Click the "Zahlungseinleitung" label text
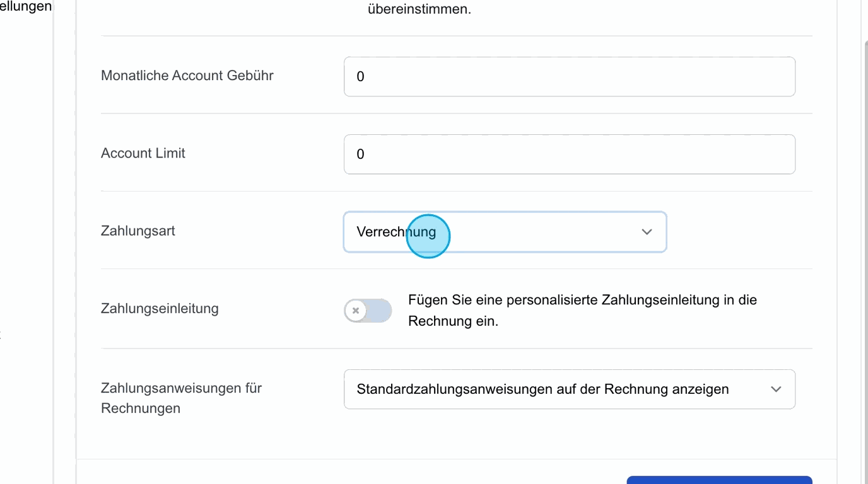 (x=160, y=309)
